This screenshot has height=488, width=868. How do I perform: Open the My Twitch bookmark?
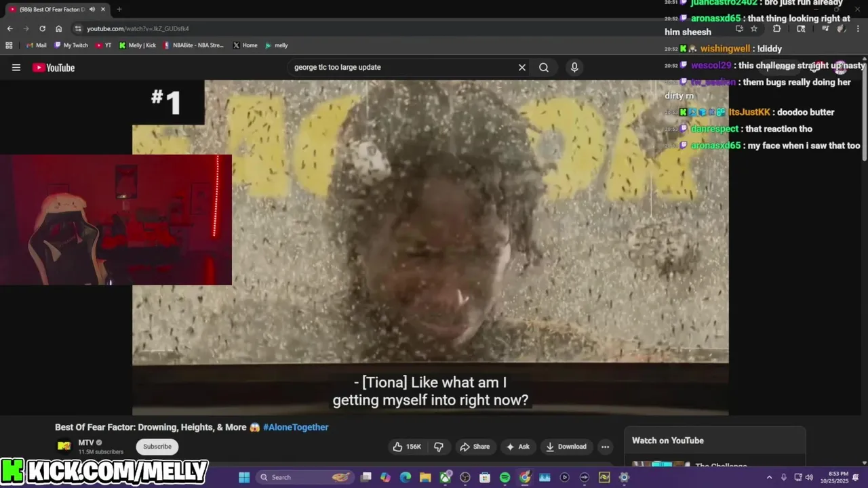(x=71, y=45)
